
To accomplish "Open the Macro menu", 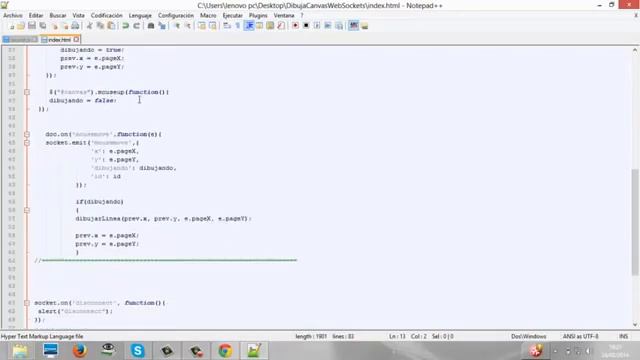I will coord(208,16).
